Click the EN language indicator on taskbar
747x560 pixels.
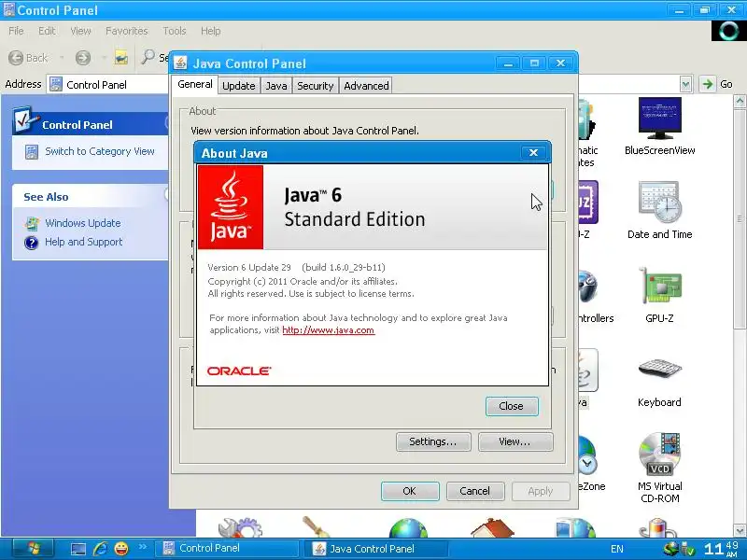coord(617,549)
